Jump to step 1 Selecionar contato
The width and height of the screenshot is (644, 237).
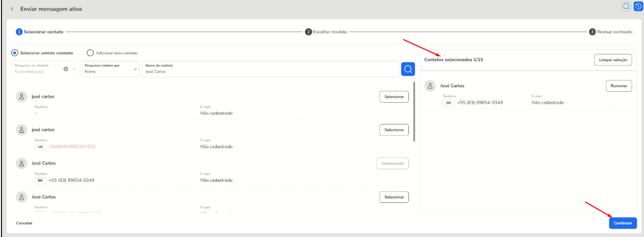click(40, 32)
